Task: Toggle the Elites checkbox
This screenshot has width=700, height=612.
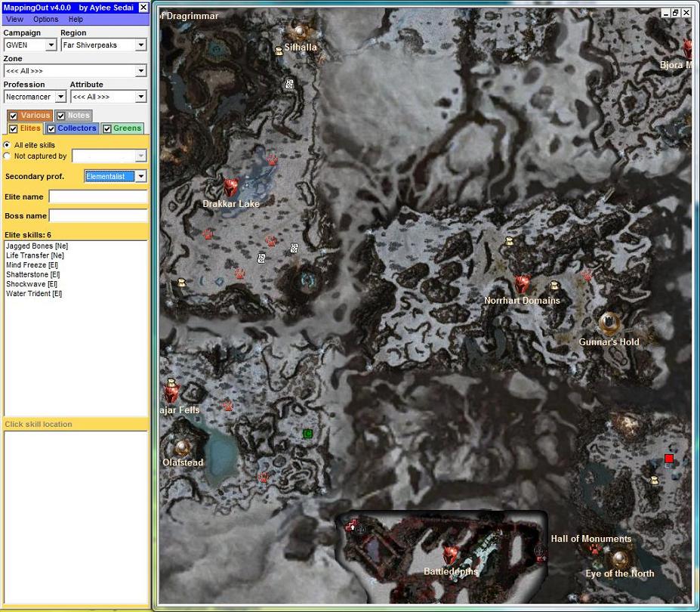Action: click(x=14, y=128)
